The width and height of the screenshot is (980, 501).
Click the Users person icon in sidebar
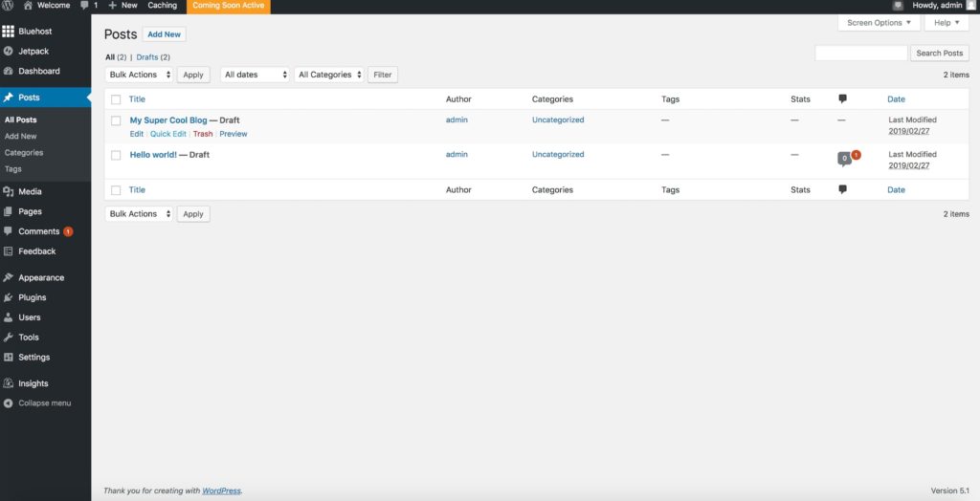click(x=8, y=317)
